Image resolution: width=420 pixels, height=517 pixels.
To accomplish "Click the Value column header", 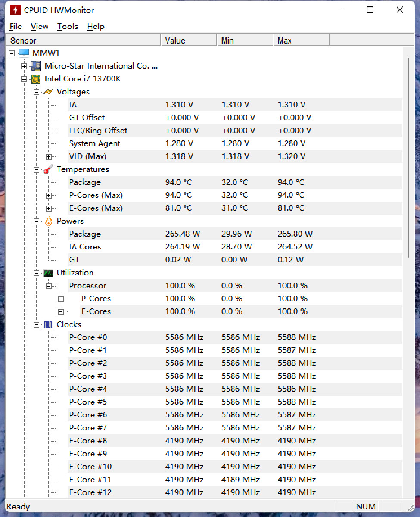I will coord(189,40).
